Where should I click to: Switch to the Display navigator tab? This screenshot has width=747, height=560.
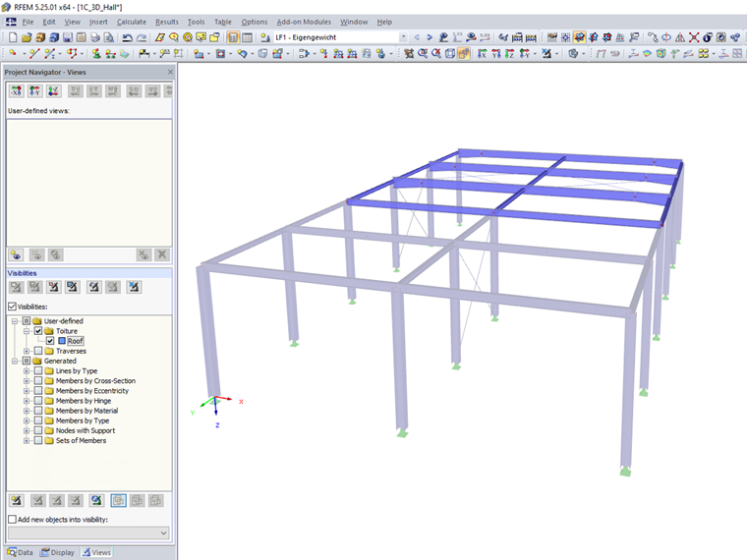click(x=58, y=552)
